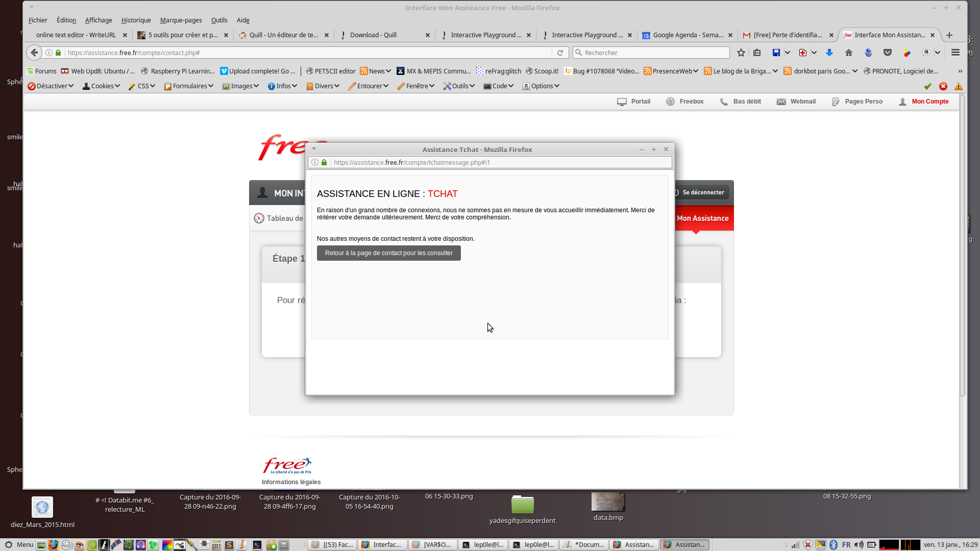Open the Pocket shield icon
This screenshot has height=551, width=980.
tap(888, 53)
